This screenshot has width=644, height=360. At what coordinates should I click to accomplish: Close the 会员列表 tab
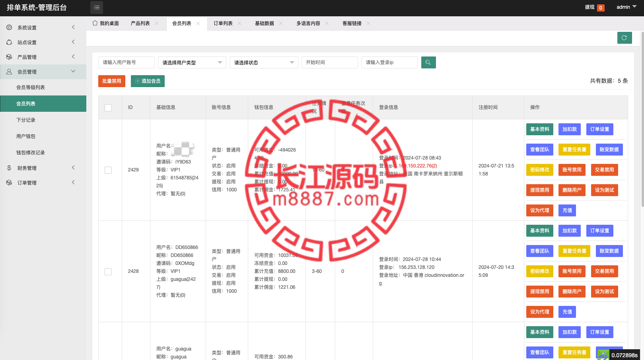click(x=198, y=23)
